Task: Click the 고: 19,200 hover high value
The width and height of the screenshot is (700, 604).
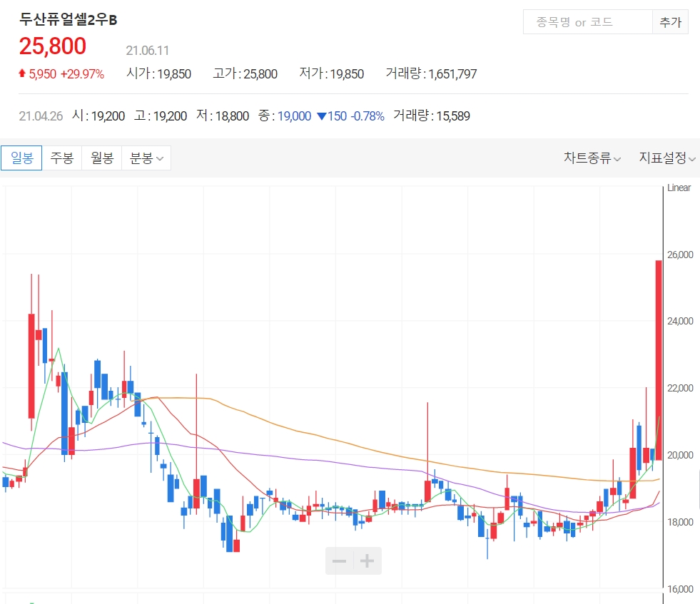Action: (x=161, y=116)
